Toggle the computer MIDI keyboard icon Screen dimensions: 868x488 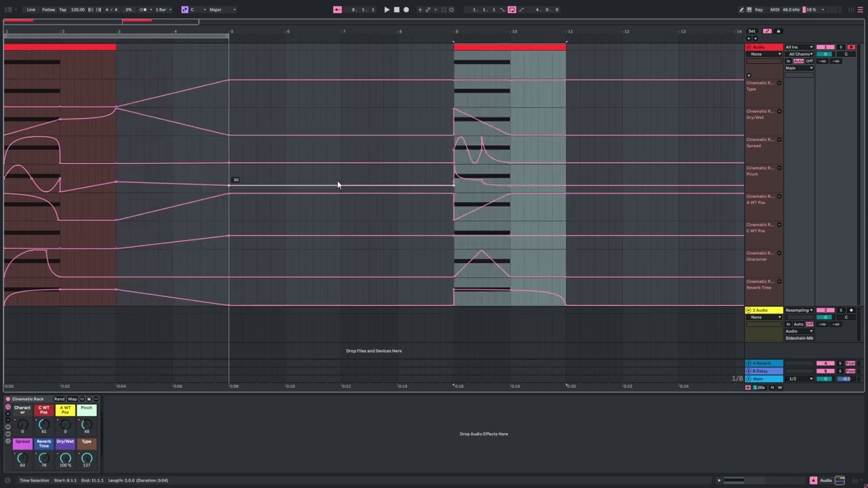(x=749, y=9)
